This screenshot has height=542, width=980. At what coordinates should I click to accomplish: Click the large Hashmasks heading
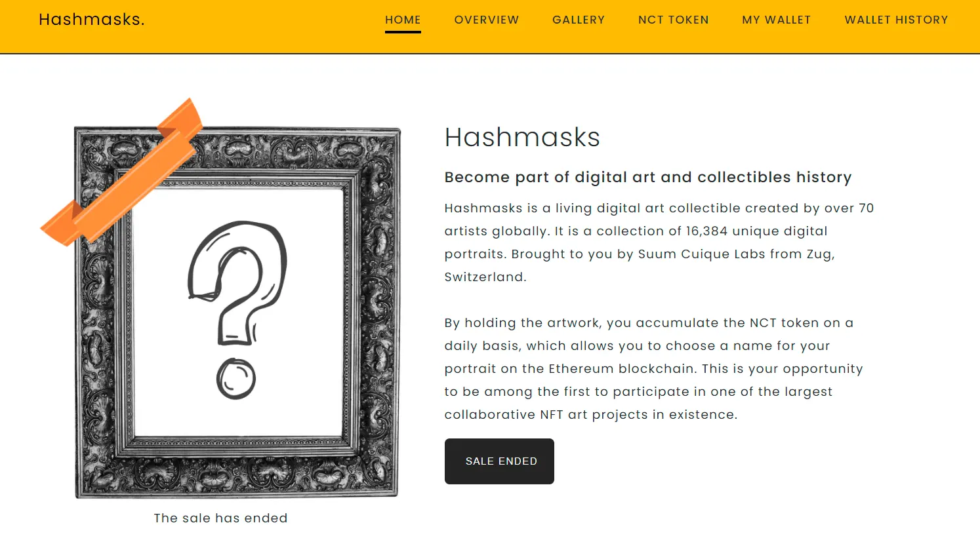pos(522,138)
